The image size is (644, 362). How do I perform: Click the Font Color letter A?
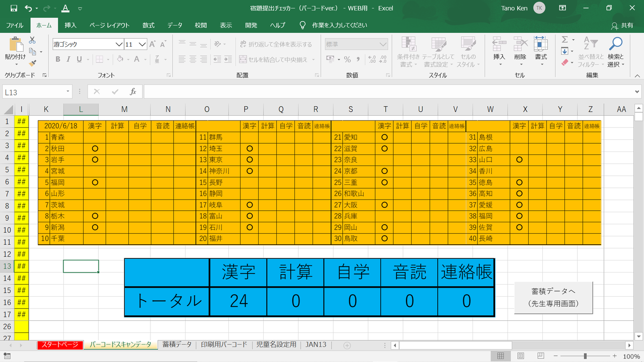click(x=136, y=59)
